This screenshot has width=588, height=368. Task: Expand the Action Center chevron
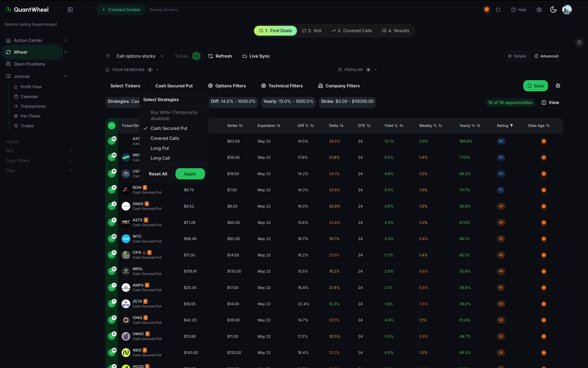[66, 40]
